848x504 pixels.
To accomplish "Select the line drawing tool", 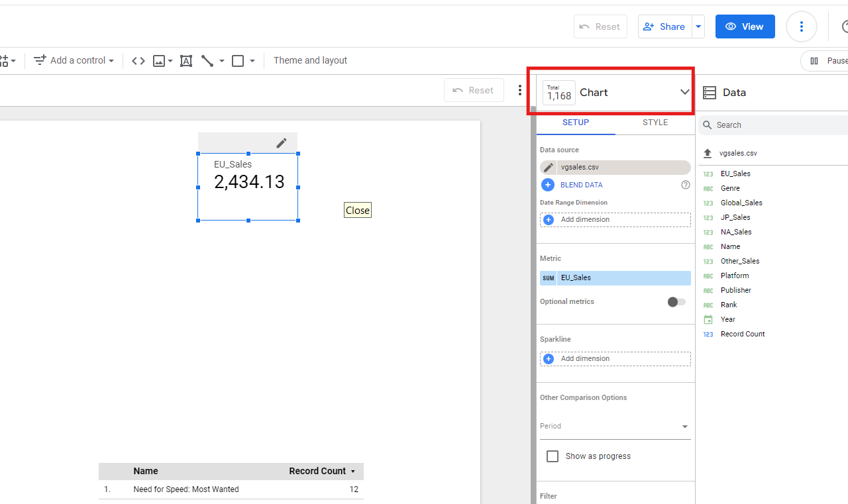I will 207,61.
